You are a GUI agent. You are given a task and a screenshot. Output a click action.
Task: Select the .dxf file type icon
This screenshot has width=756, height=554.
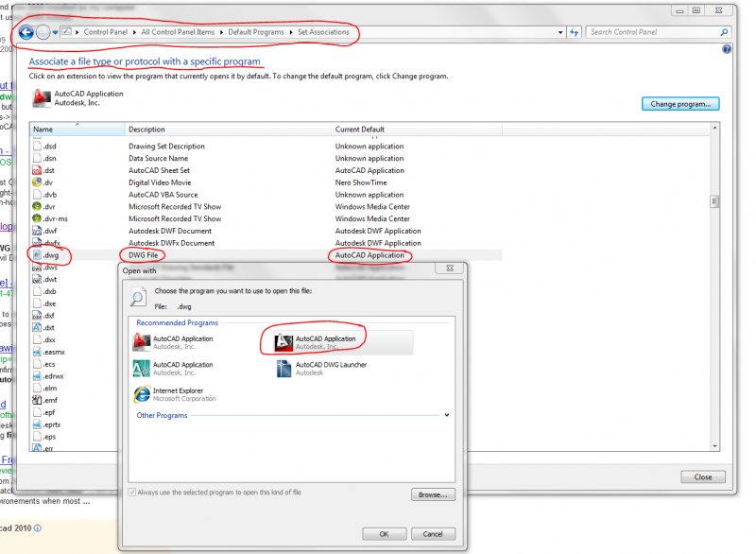[37, 316]
